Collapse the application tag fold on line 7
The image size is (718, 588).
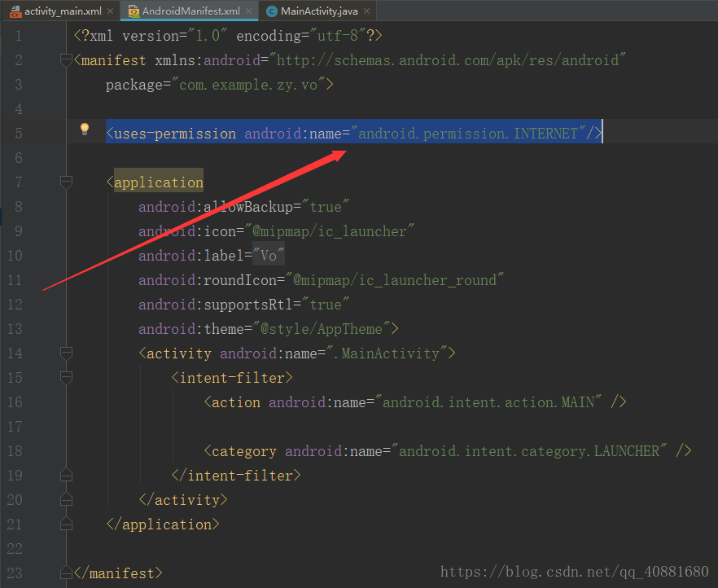click(66, 182)
